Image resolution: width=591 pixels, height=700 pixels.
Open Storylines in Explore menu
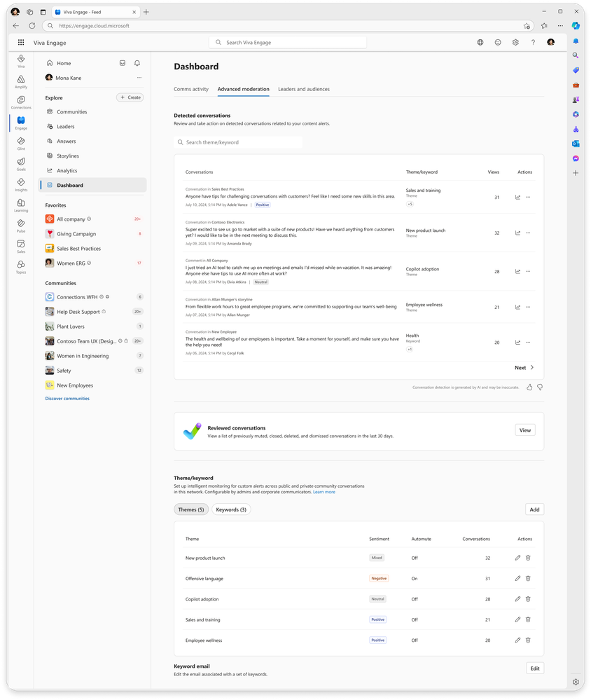tap(92, 156)
